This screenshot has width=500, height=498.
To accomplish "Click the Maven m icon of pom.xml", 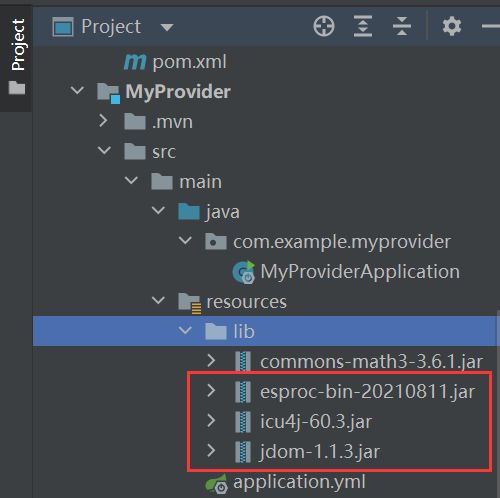I will click(x=135, y=62).
